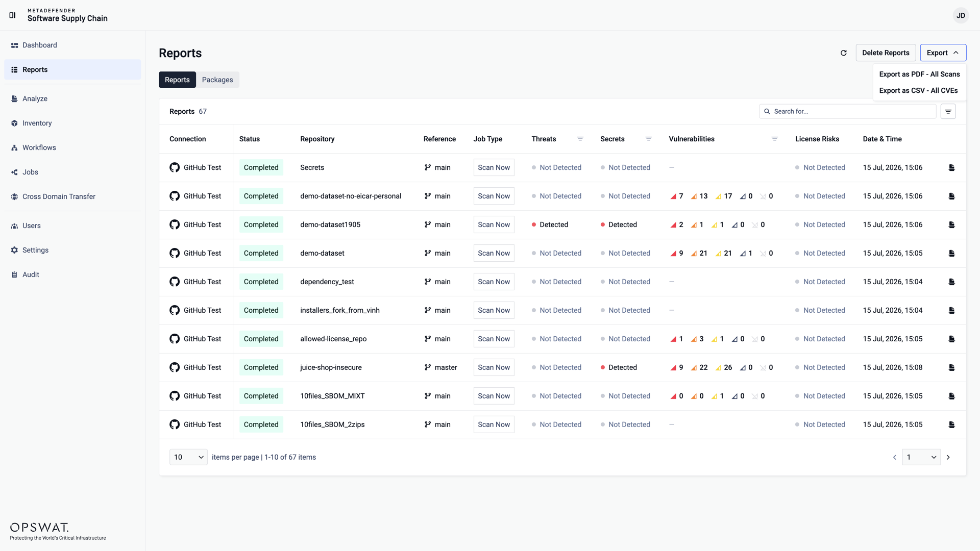Click the refresh reports icon

coord(844,53)
